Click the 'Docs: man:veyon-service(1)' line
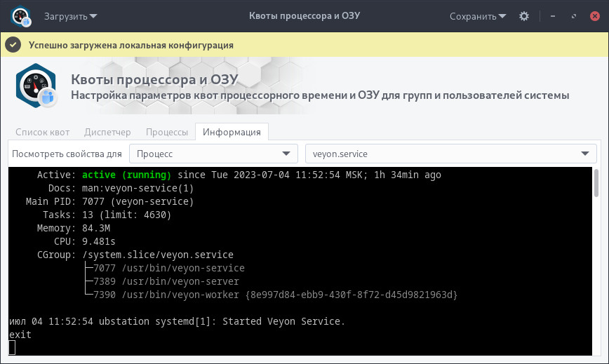The width and height of the screenshot is (609, 364). point(121,188)
